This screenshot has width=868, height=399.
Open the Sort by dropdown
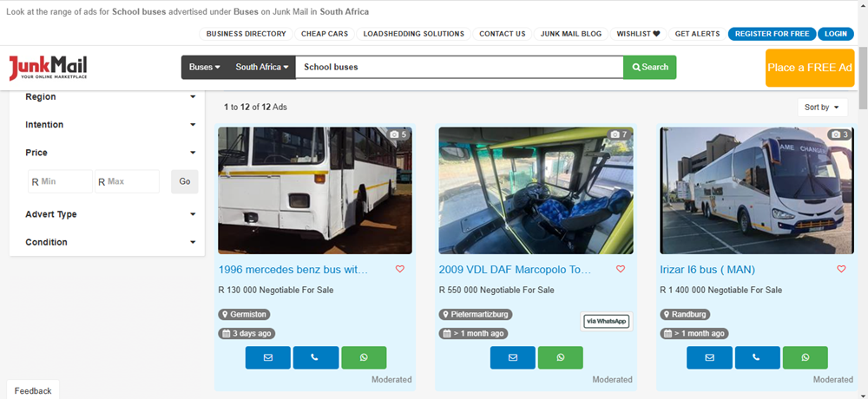point(822,108)
